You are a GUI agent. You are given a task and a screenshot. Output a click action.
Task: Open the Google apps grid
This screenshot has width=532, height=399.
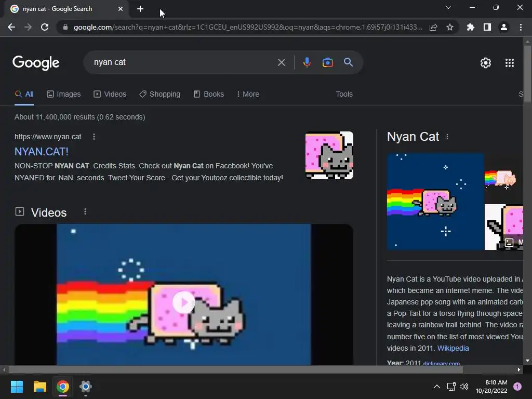(510, 63)
